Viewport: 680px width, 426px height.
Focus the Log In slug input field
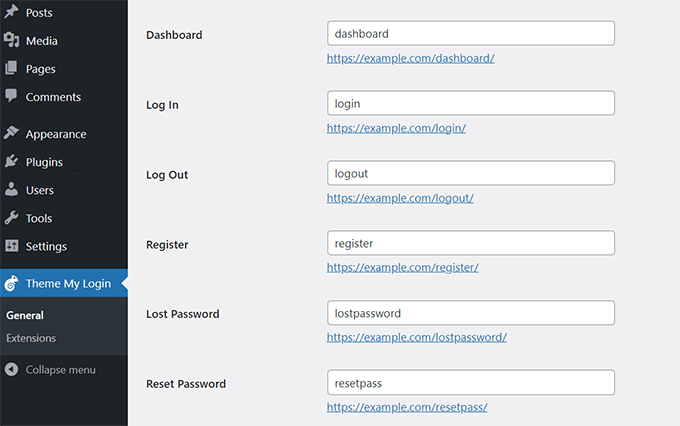471,103
